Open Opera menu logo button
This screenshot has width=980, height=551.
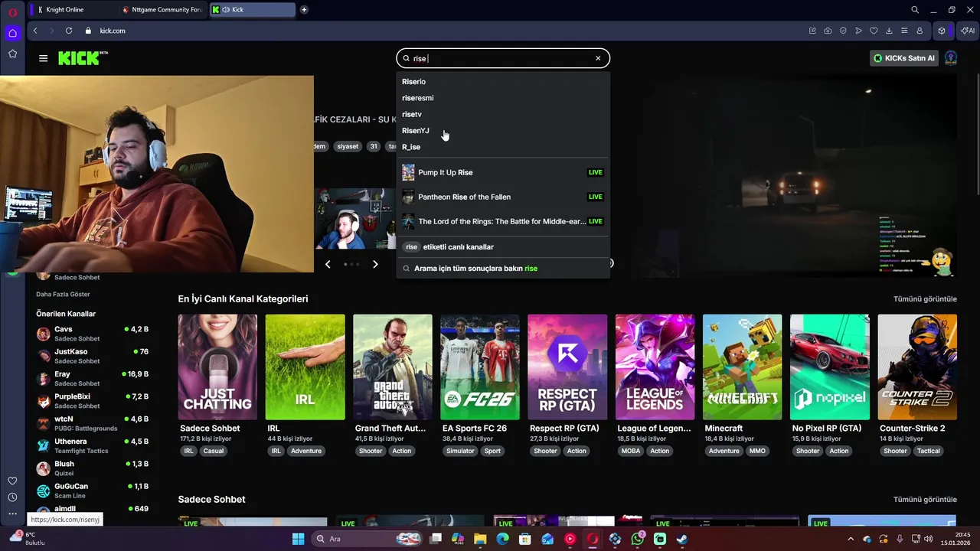pyautogui.click(x=12, y=11)
